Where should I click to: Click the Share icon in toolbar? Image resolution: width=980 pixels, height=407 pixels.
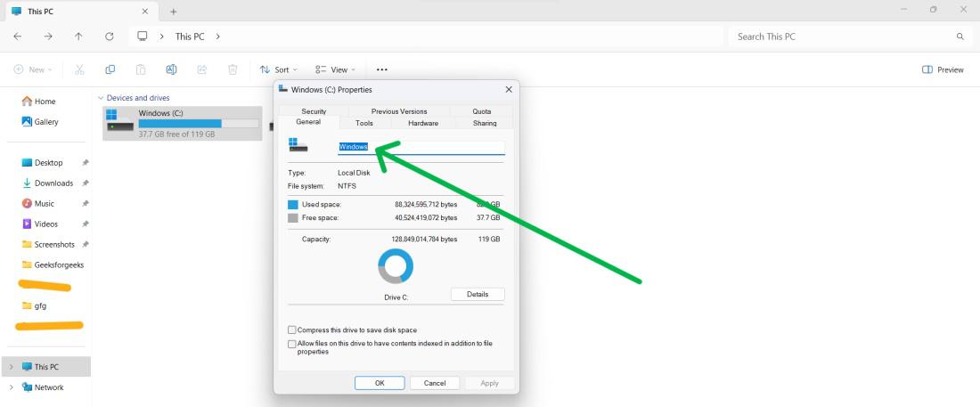pyautogui.click(x=202, y=69)
